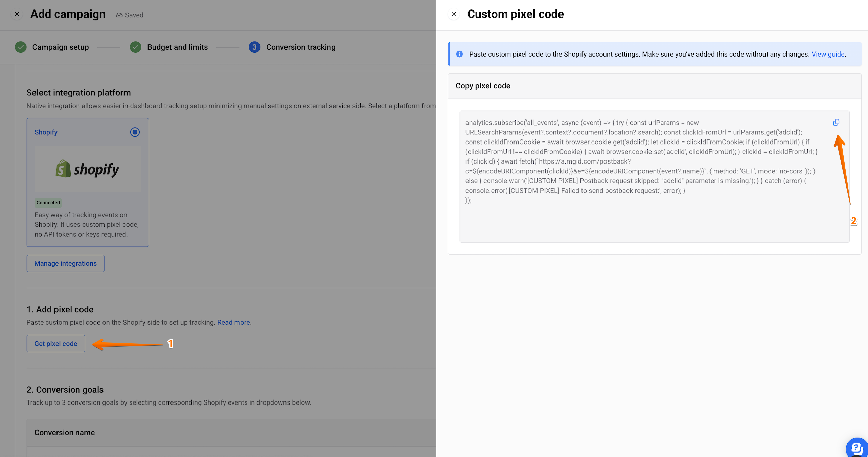Click the Connected status badge
Screen dimensions: 868x457
[x=48, y=203]
